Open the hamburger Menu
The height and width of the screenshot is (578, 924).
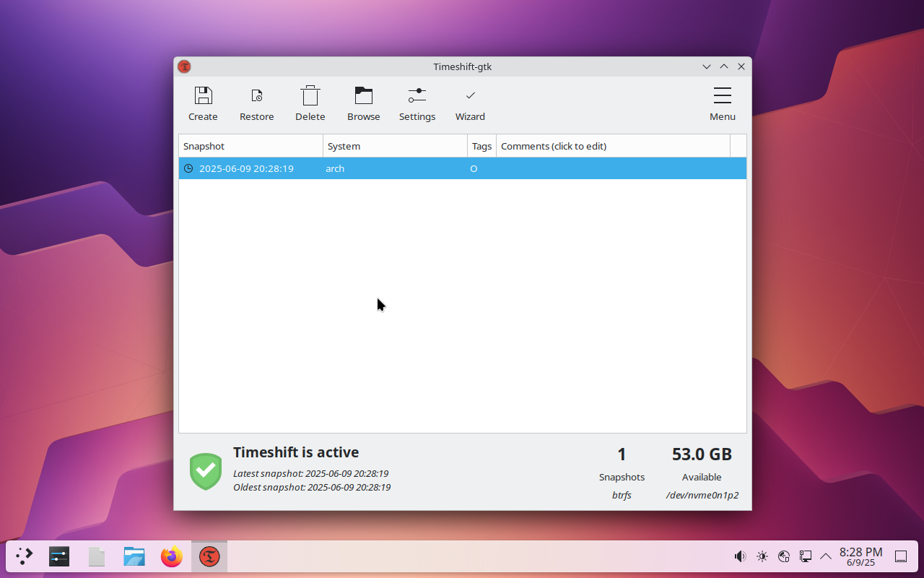(x=722, y=104)
